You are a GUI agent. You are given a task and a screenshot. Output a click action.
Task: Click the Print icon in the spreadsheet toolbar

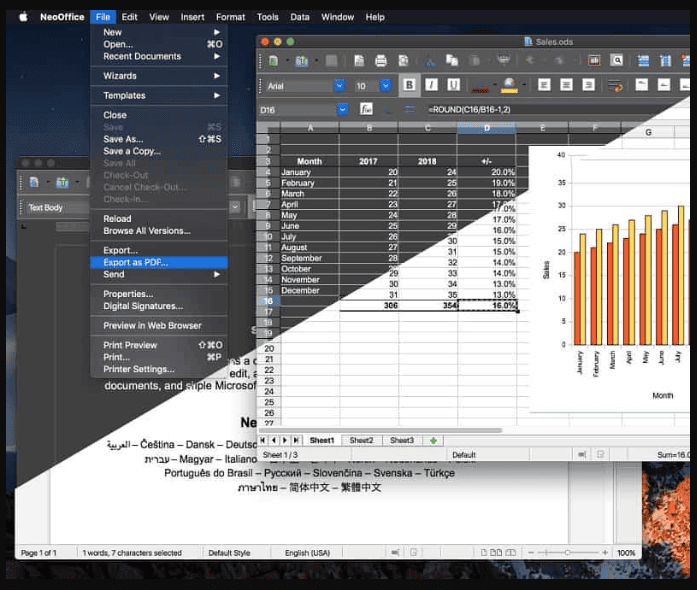[x=381, y=60]
